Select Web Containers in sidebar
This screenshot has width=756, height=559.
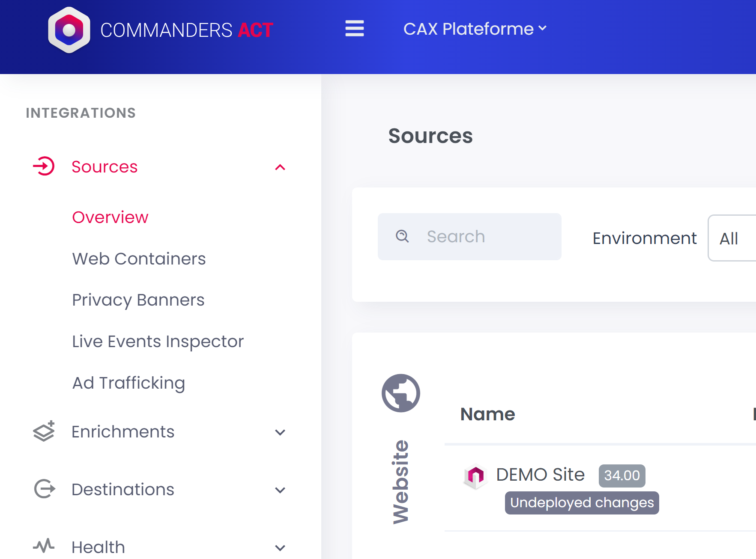(139, 259)
